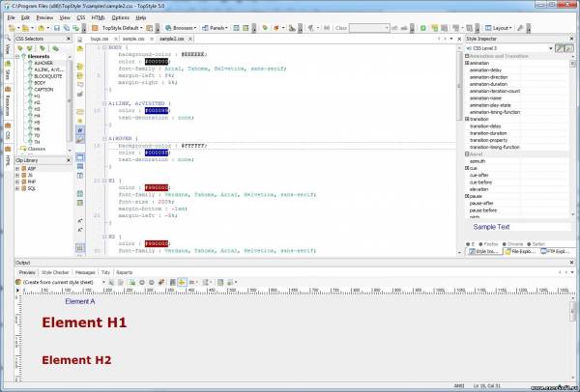Click the Save floppy disk icon

point(57,28)
